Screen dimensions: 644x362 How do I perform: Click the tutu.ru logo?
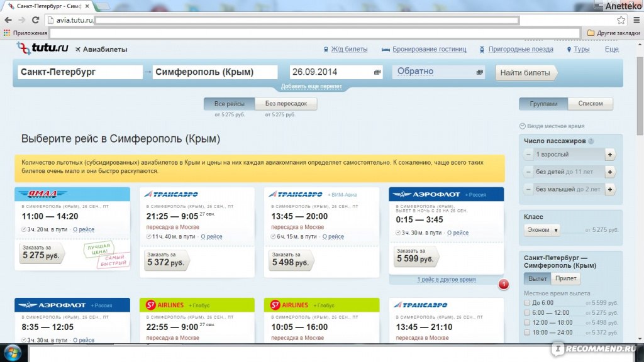42,48
